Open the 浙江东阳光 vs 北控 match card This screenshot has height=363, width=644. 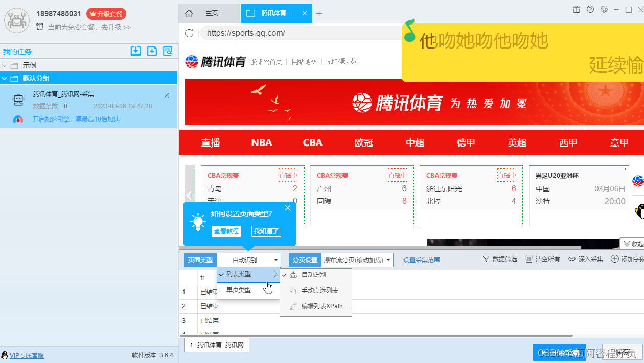471,196
